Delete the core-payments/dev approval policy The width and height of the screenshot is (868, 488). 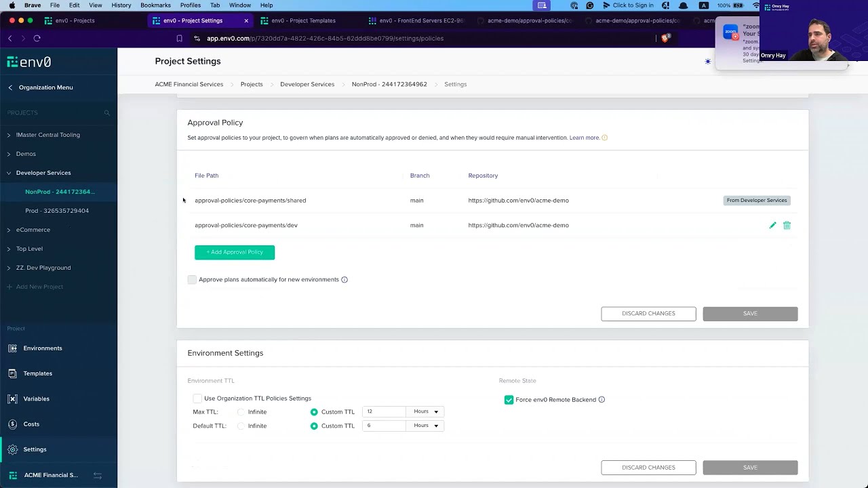tap(787, 225)
